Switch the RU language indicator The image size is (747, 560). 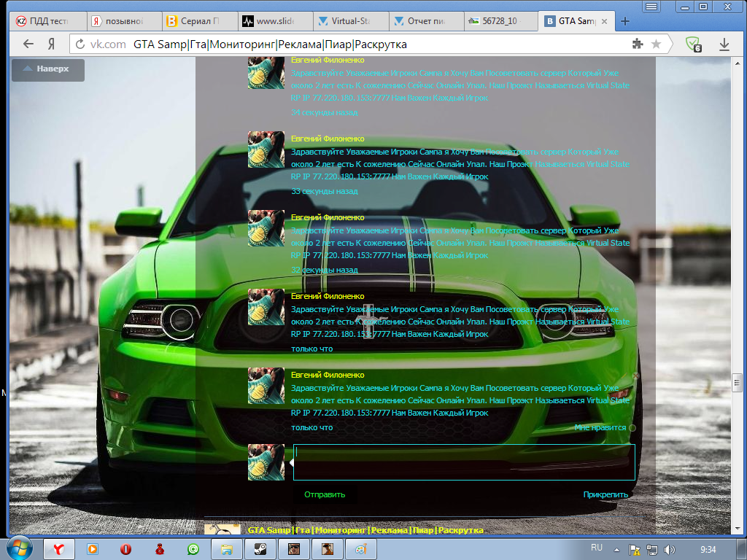coord(597,548)
